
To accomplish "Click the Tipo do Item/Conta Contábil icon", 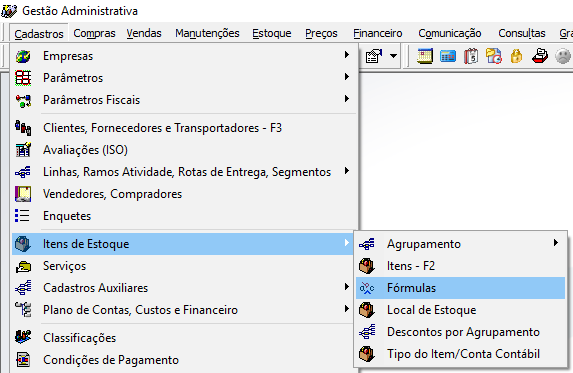I will pos(367,354).
